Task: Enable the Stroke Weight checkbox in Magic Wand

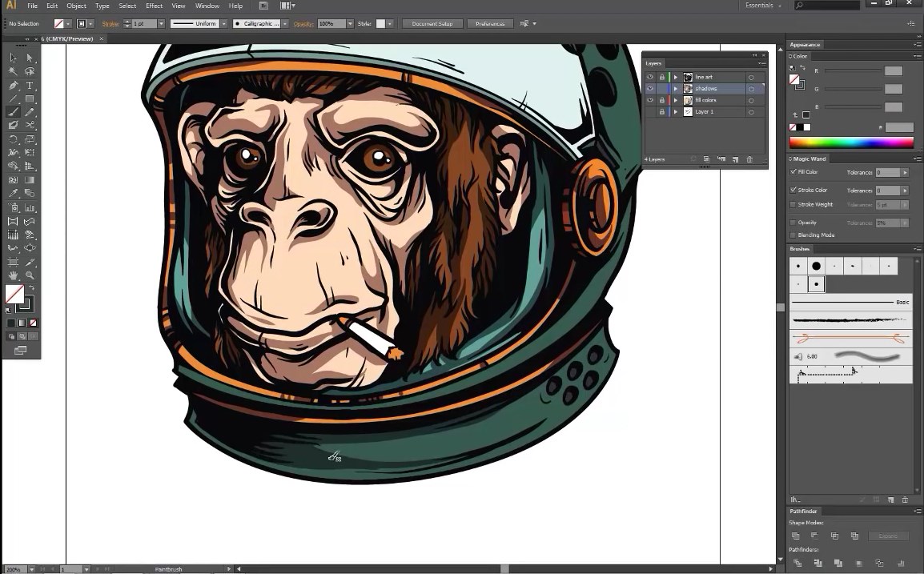Action: pos(793,205)
